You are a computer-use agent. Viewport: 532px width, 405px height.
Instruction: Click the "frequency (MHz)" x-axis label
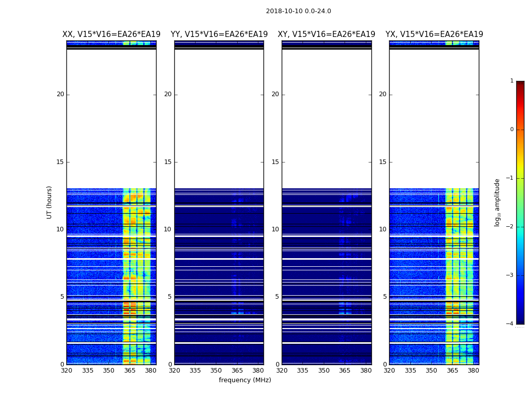(x=245, y=380)
